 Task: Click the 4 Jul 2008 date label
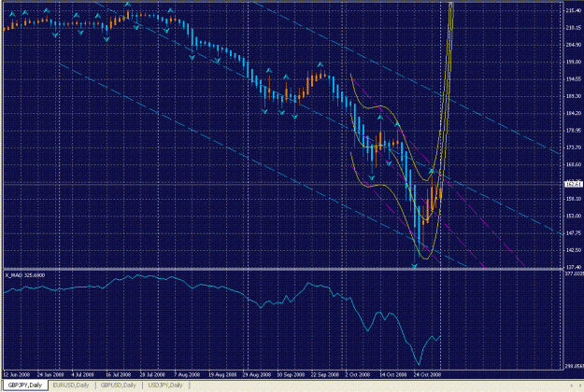82,374
